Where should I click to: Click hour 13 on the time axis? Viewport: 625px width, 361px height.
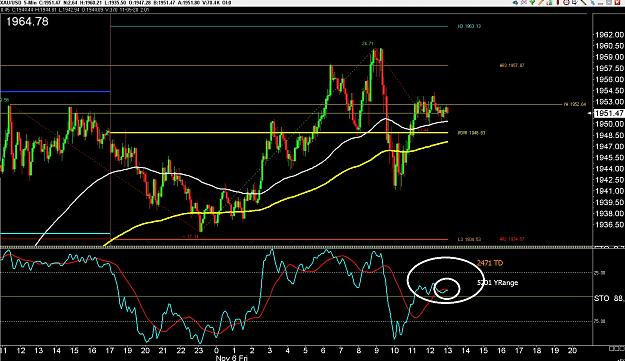pos(448,351)
